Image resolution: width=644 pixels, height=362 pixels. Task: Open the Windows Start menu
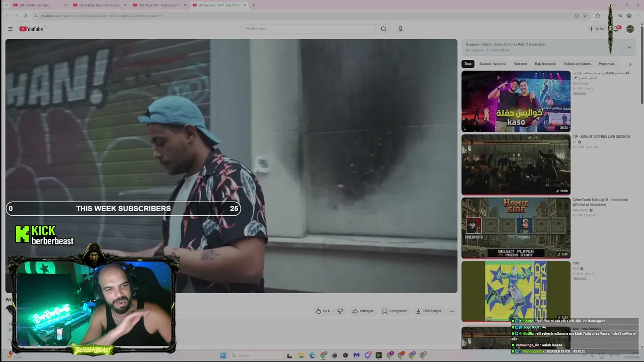223,355
